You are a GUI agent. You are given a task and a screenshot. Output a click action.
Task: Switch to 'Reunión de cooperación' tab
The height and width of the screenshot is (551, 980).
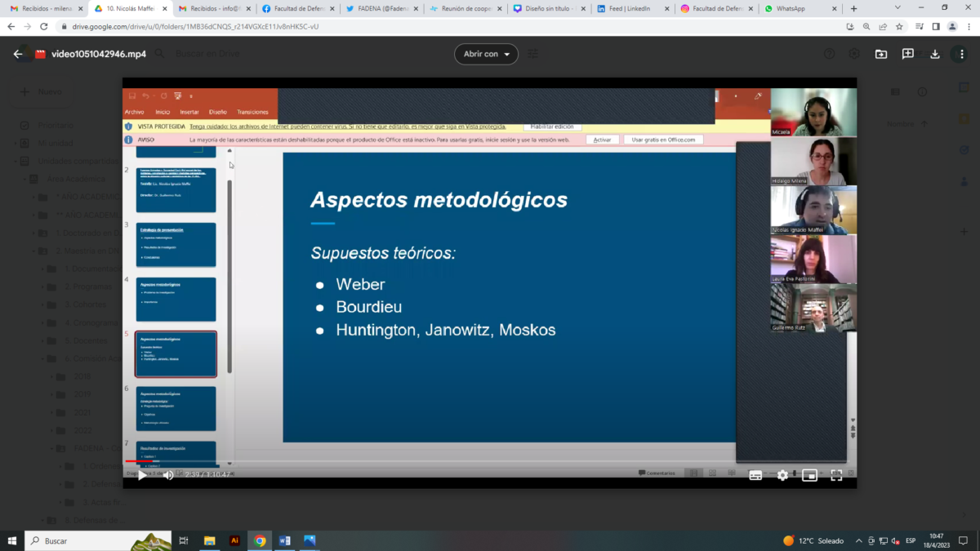464,8
